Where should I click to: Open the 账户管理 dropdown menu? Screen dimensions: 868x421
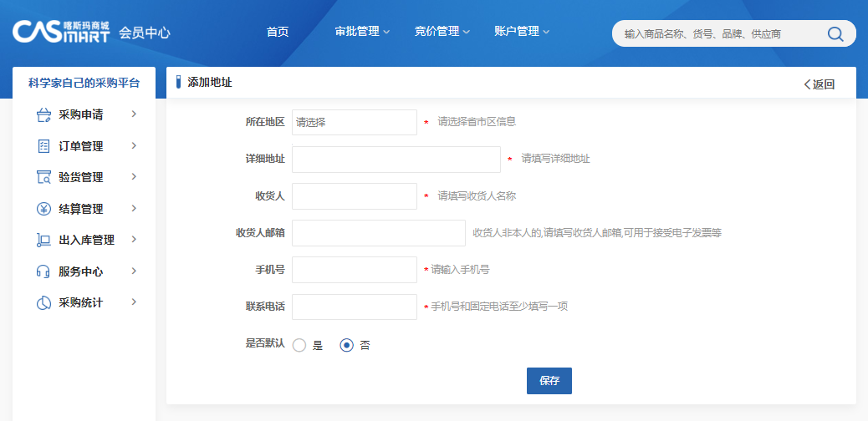tap(522, 32)
